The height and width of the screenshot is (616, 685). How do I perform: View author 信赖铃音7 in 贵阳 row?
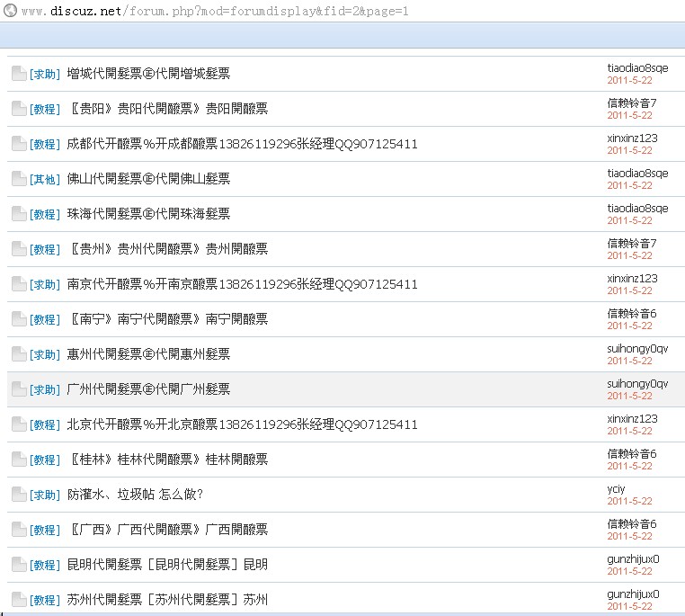click(x=632, y=103)
